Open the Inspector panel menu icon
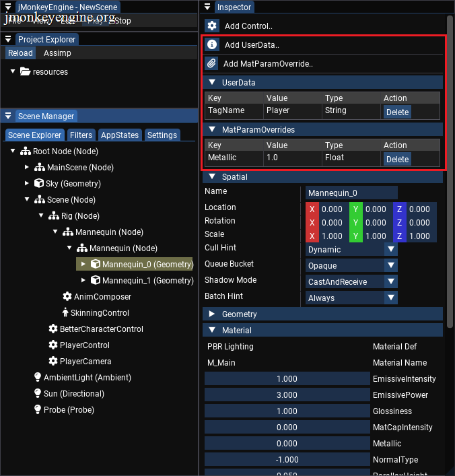Image resolution: width=455 pixels, height=476 pixels. click(207, 7)
